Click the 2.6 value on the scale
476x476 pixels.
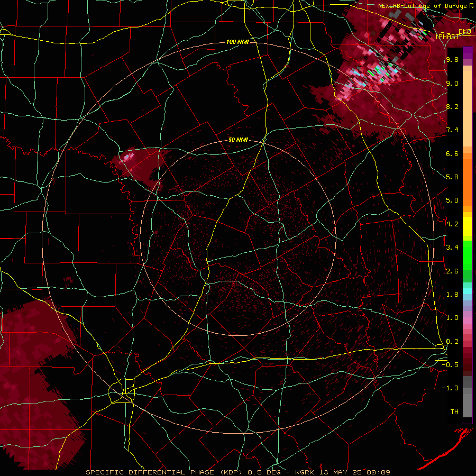tap(452, 271)
